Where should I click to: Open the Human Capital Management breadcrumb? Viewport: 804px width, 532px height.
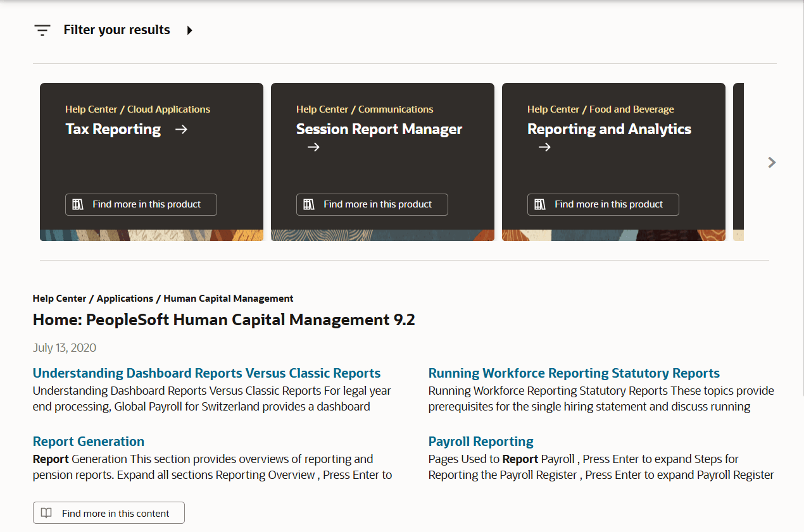(228, 298)
